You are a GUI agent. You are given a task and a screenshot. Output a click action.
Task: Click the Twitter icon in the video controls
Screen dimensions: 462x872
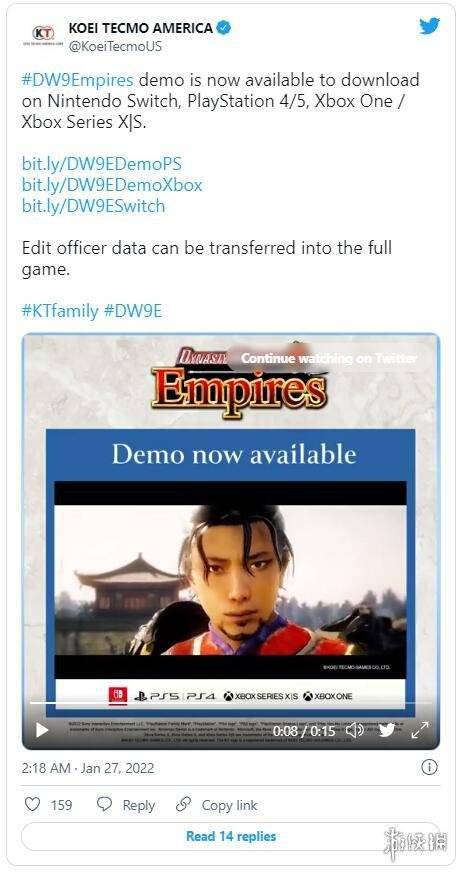click(x=387, y=730)
